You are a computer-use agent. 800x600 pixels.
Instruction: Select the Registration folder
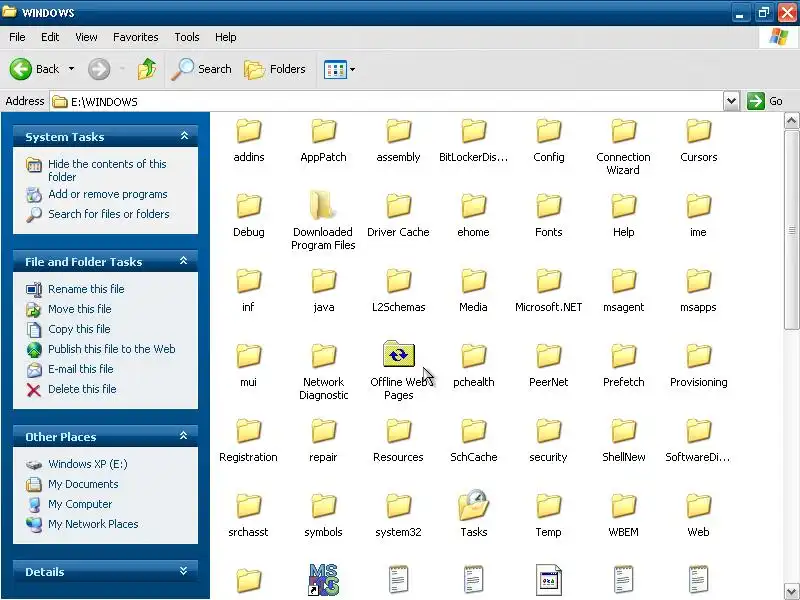pyautogui.click(x=248, y=440)
